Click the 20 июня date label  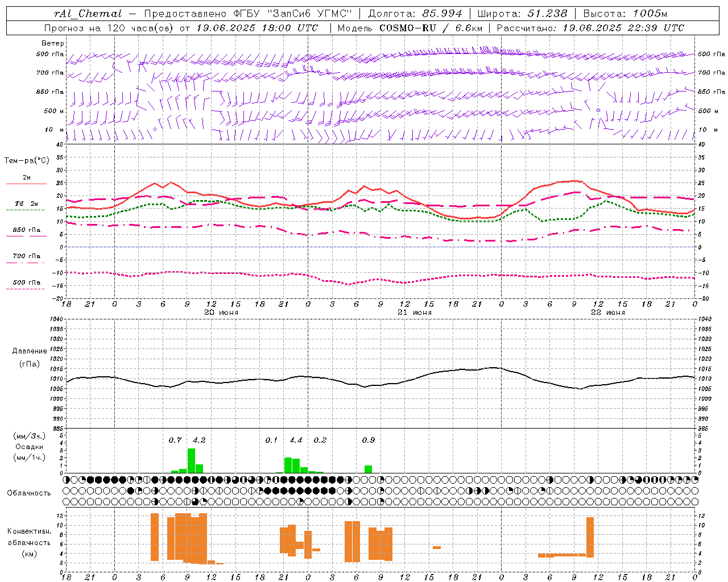221,313
